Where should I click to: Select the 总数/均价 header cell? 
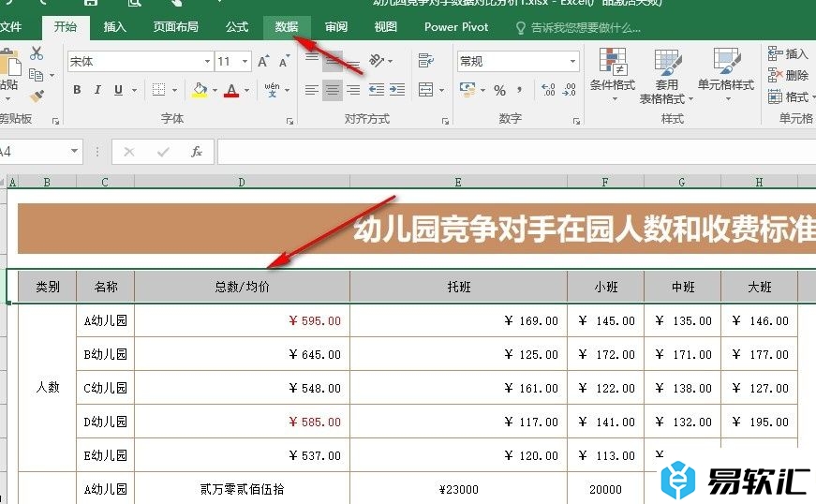coord(242,287)
